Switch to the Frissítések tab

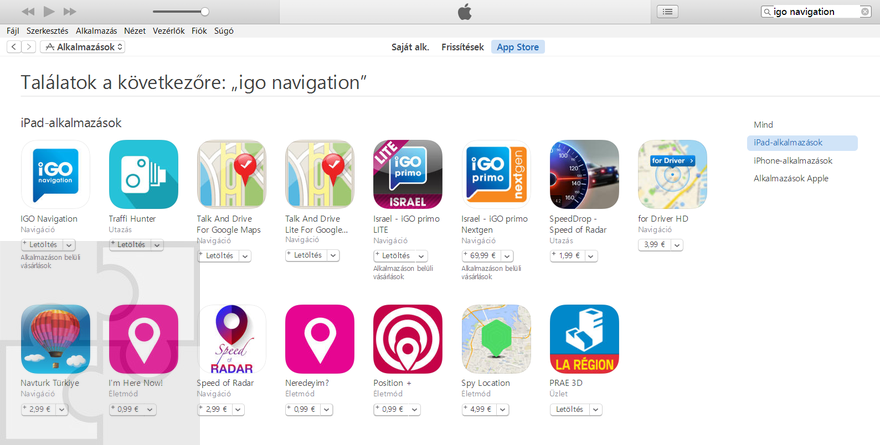coord(462,47)
